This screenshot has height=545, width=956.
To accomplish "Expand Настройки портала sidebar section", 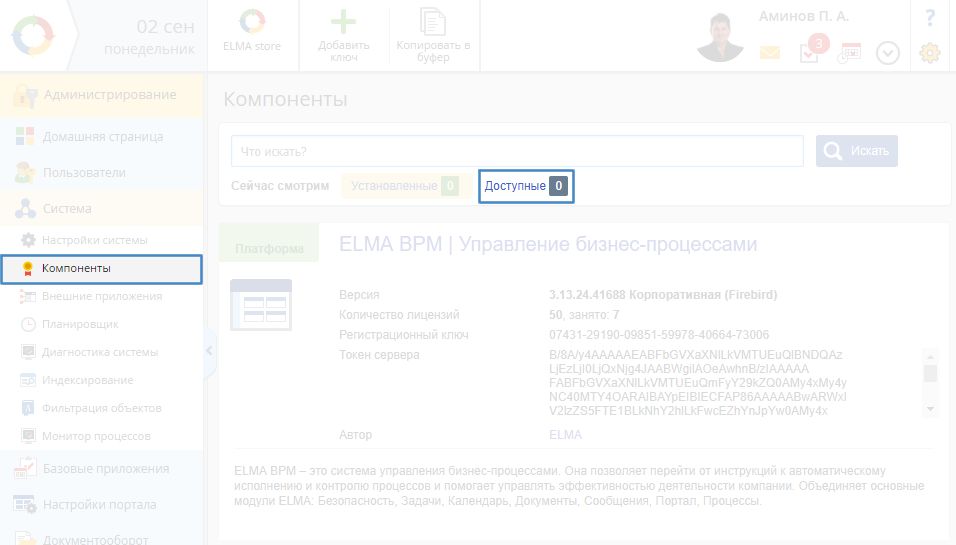I will [101, 505].
